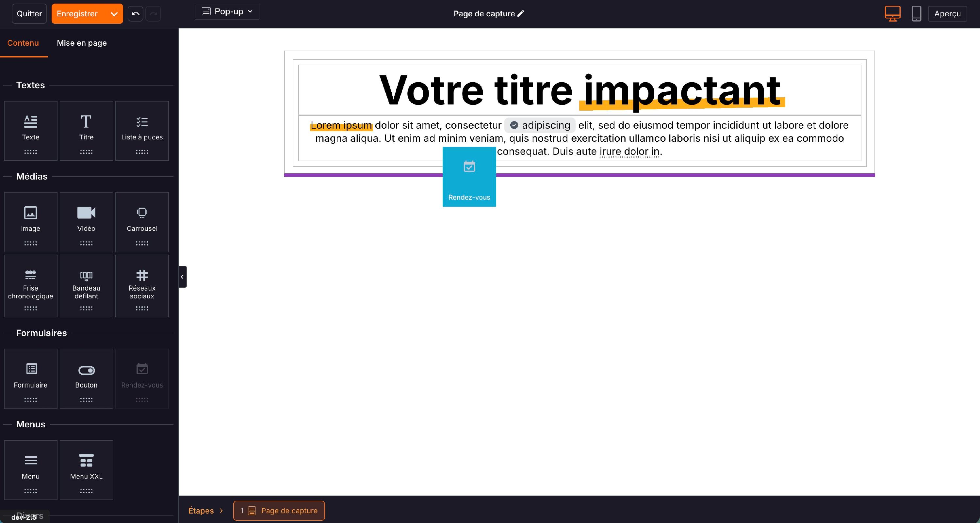Image resolution: width=980 pixels, height=523 pixels.
Task: Click the redo arrow button
Action: (153, 14)
